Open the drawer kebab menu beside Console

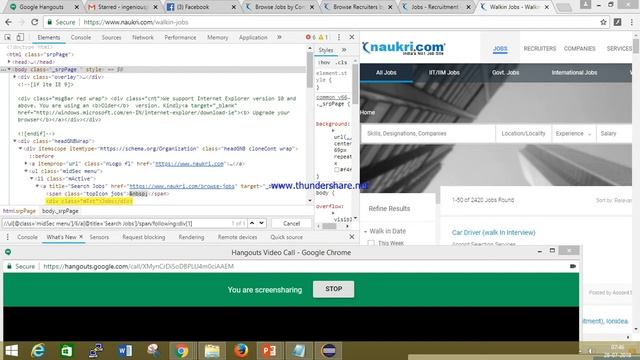tap(7, 237)
